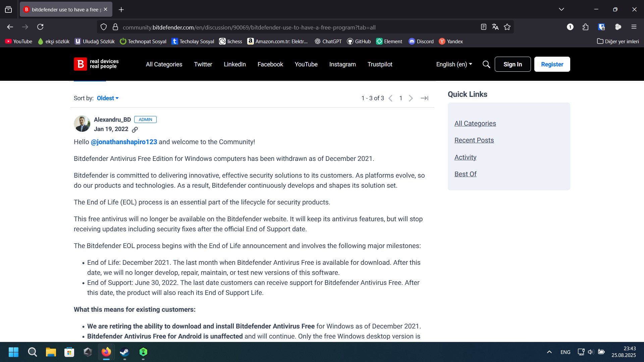Screen dimensions: 644x362
Task: Open Best Of in Quick Links
Action: tap(465, 174)
